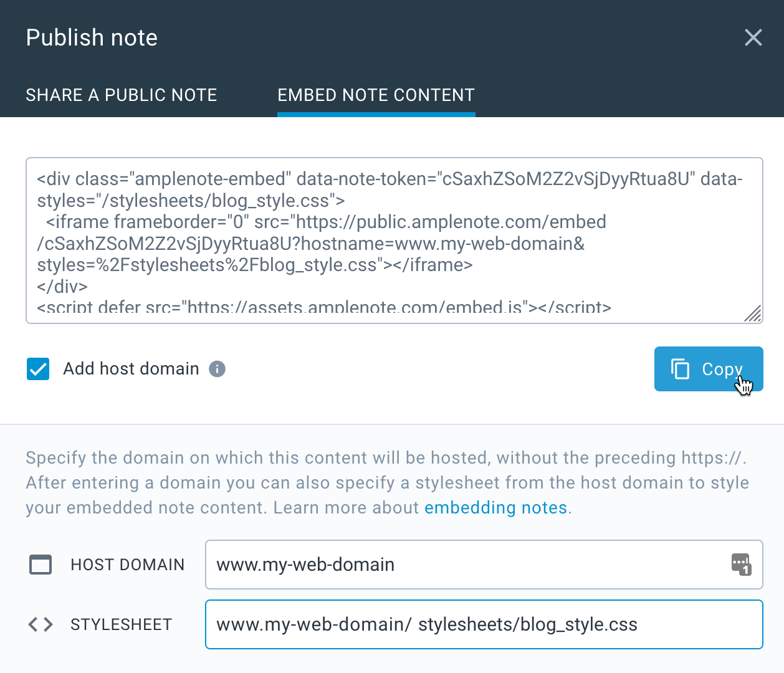Uncheck the Add host domain checkbox
The width and height of the screenshot is (784, 673).
38,369
